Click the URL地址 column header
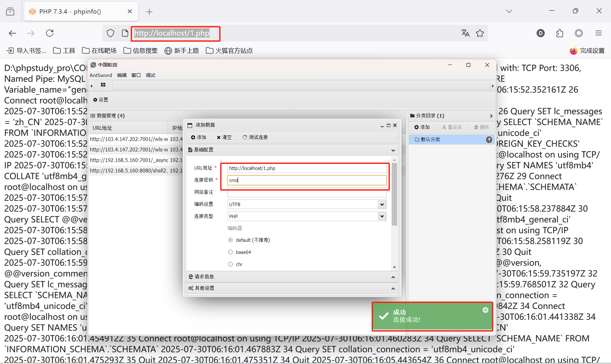Viewport: 611px width, 364px height. coord(128,128)
